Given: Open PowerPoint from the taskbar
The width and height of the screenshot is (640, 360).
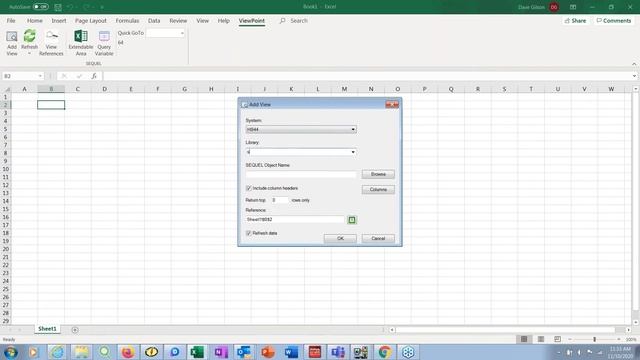Looking at the screenshot, I should (268, 352).
